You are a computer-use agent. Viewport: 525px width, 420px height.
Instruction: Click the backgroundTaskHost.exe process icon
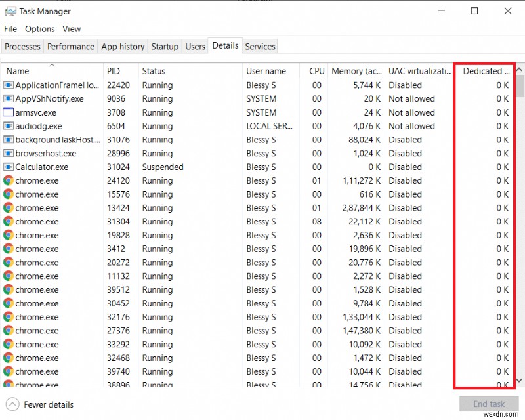7,140
